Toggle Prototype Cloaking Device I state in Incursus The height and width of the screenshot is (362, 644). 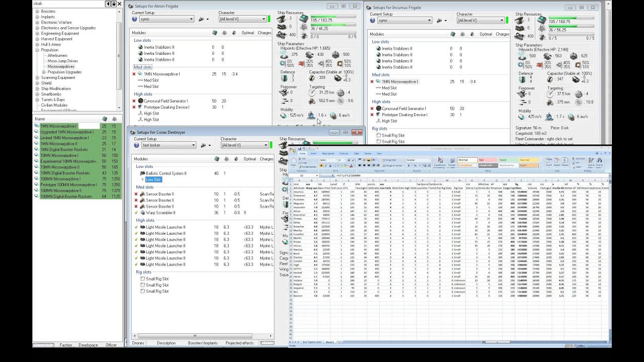click(x=372, y=115)
